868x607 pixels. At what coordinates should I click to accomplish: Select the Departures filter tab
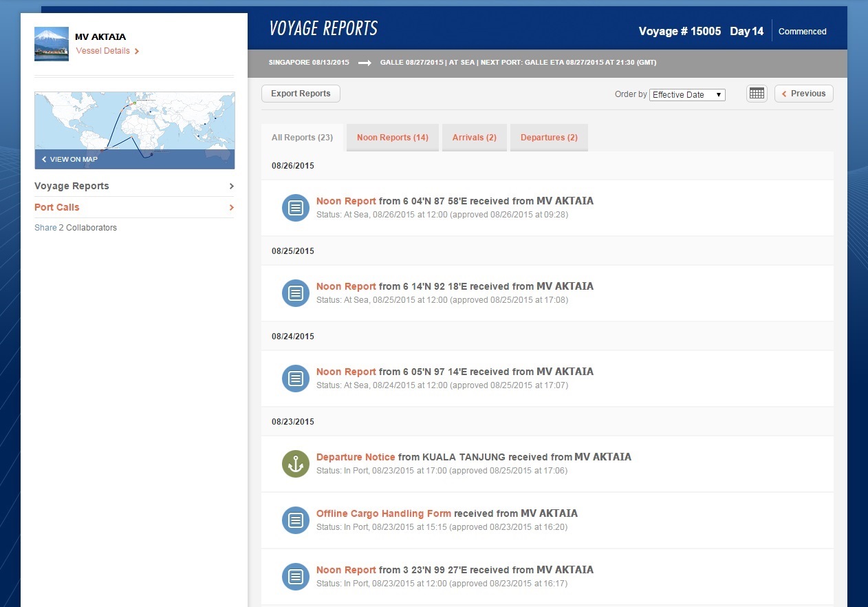[x=549, y=138]
